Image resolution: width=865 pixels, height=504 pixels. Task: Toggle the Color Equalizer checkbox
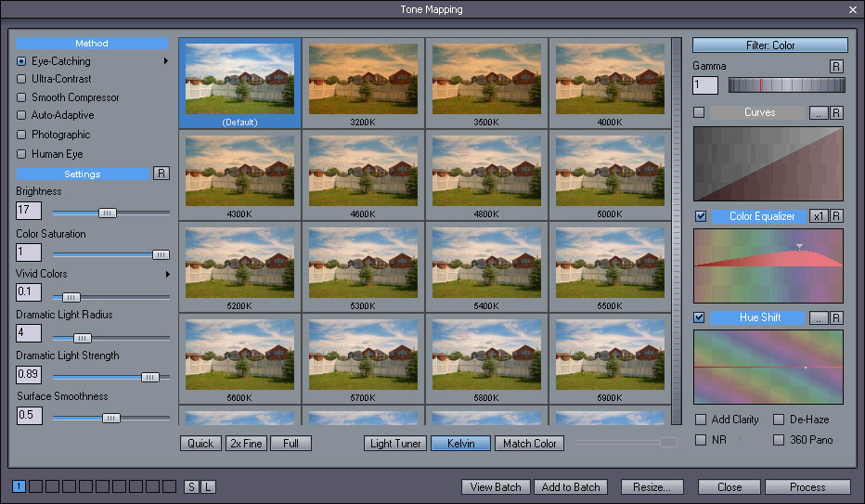(701, 216)
